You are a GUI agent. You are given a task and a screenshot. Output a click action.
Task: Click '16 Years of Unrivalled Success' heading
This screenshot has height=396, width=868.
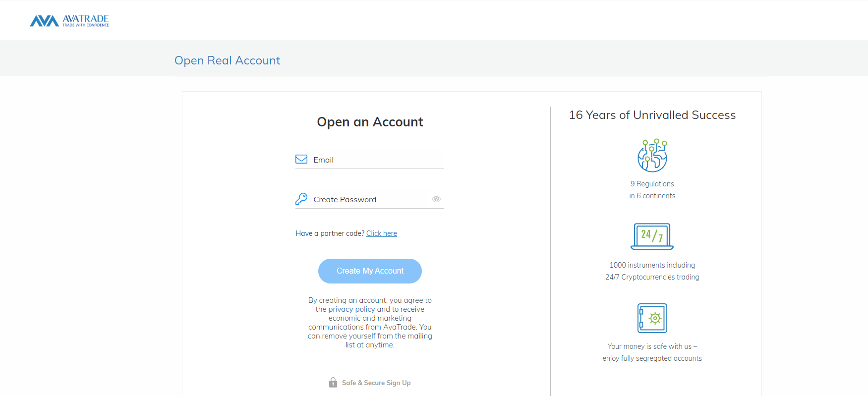[x=652, y=115]
